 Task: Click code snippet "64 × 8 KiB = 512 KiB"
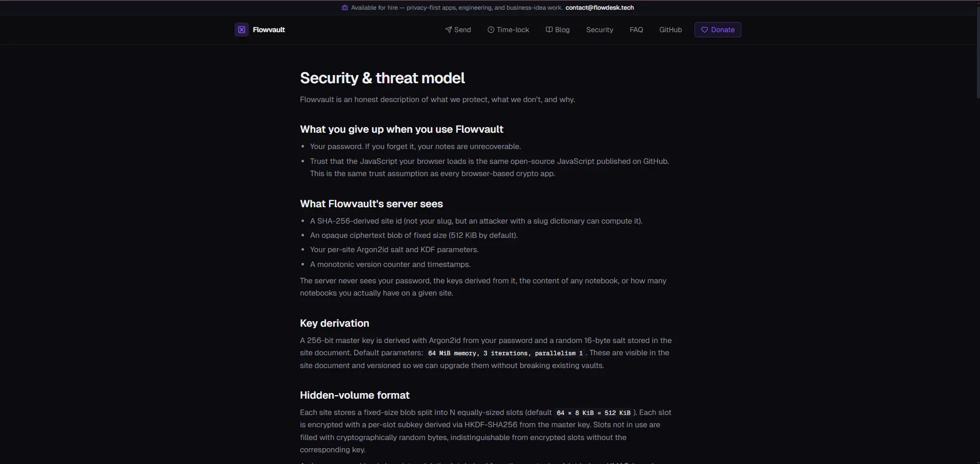[x=594, y=413]
